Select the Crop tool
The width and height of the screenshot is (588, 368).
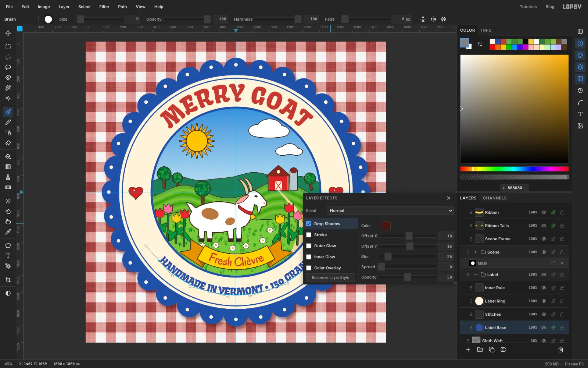[x=8, y=280]
